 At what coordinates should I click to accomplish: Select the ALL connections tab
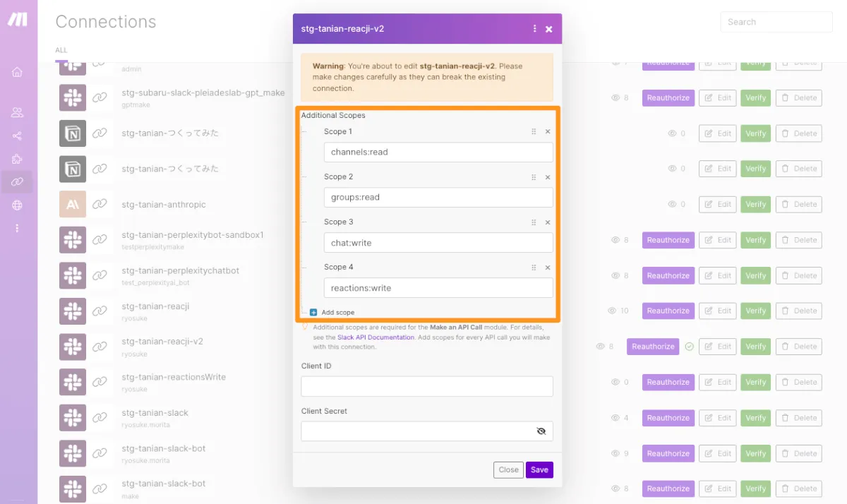61,50
